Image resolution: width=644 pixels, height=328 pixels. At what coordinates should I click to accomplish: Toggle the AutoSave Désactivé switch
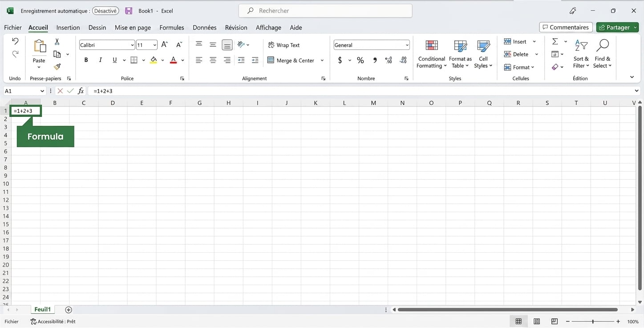coord(105,11)
